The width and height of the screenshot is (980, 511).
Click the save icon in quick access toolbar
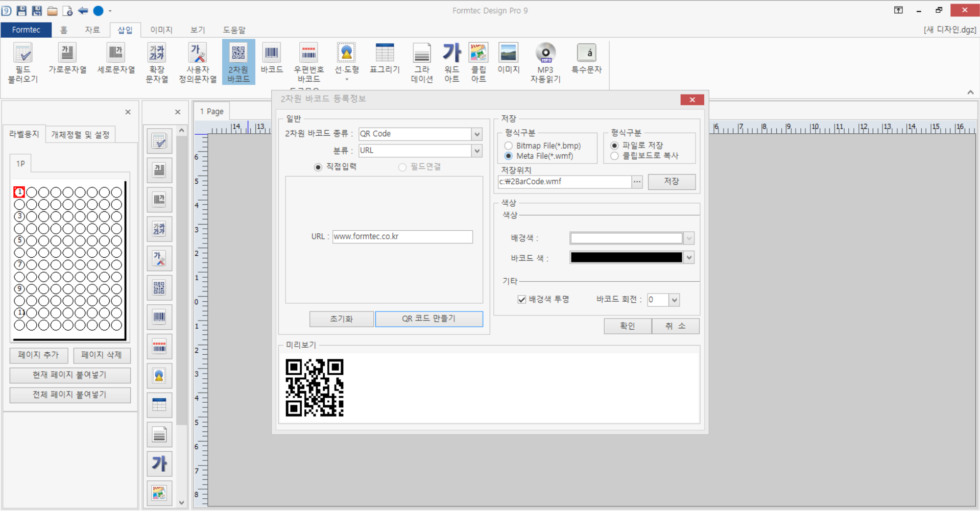point(21,10)
